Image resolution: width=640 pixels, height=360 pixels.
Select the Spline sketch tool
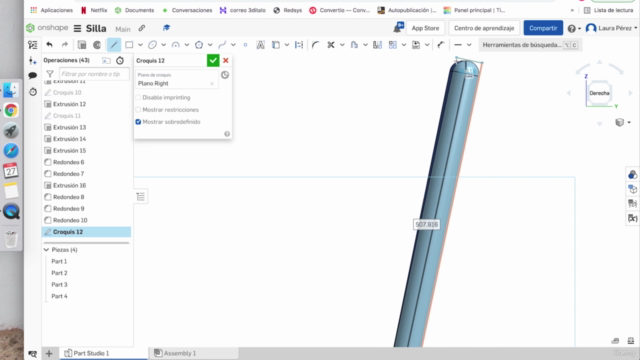coord(222,45)
